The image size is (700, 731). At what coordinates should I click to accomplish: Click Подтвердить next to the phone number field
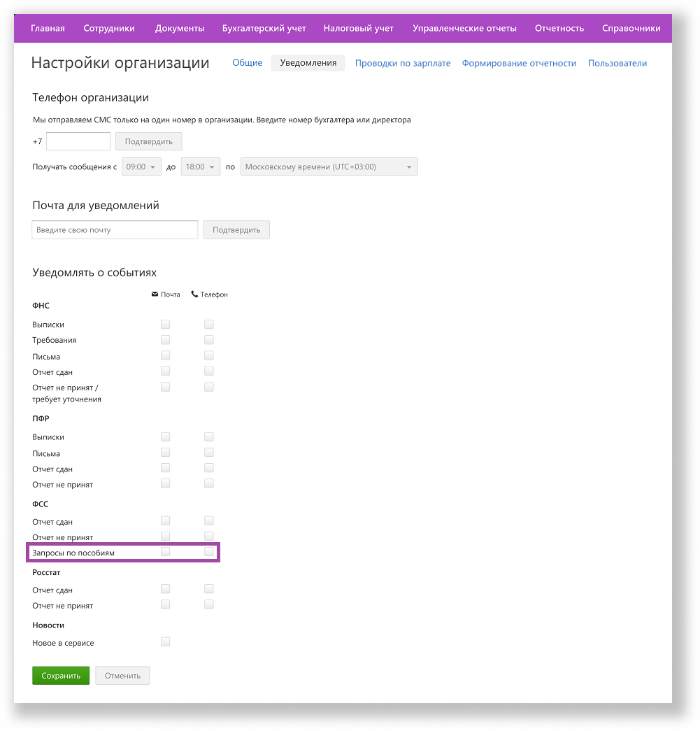(x=149, y=142)
